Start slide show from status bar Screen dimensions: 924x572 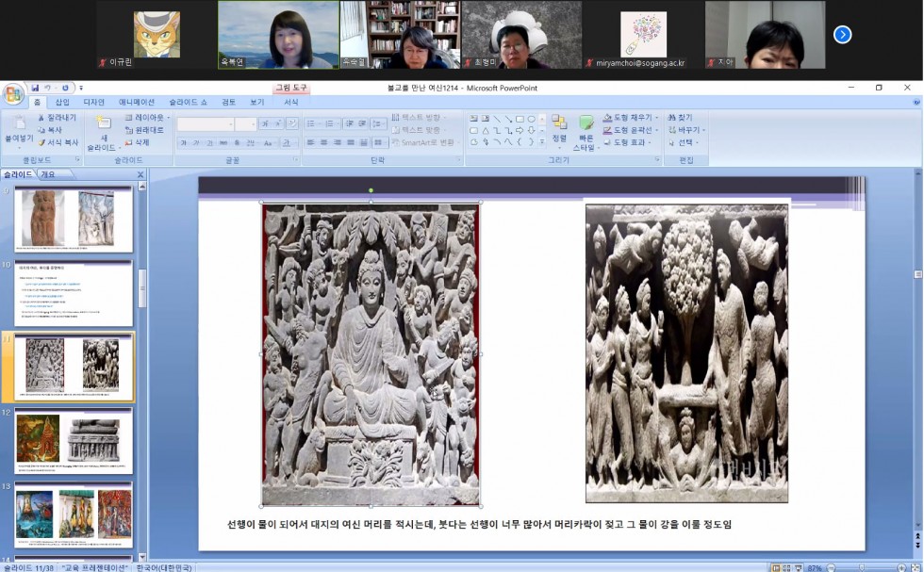(x=798, y=568)
